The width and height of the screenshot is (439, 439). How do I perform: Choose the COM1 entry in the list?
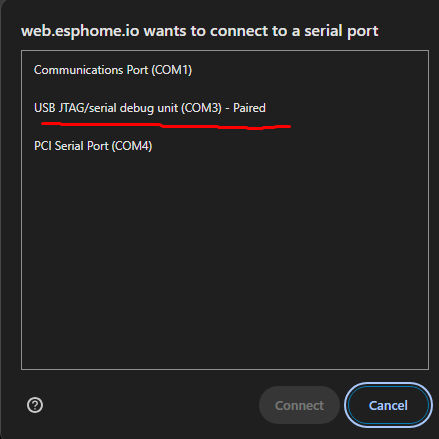click(x=225, y=70)
